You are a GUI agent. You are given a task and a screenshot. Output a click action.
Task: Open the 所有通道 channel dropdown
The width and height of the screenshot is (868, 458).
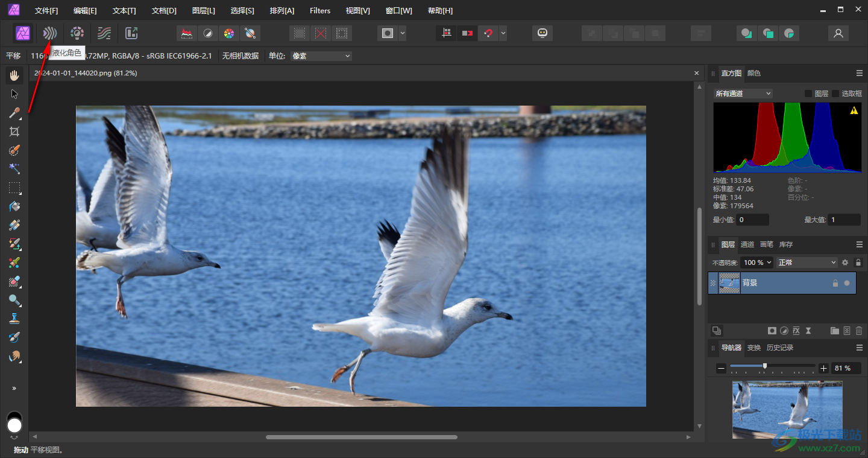[x=743, y=94]
